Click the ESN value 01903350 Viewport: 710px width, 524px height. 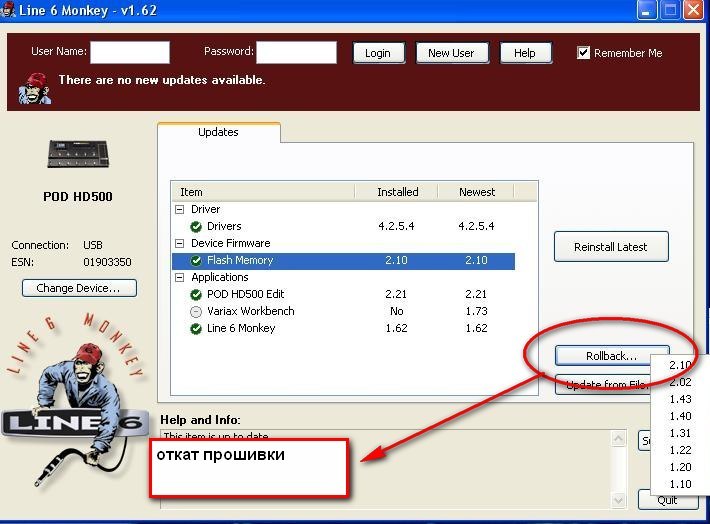pyautogui.click(x=107, y=262)
